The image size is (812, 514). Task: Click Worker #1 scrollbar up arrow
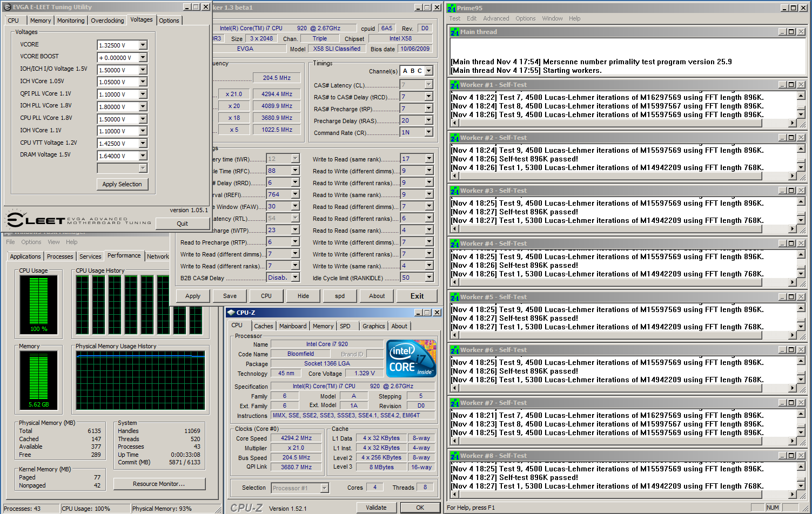coord(801,96)
